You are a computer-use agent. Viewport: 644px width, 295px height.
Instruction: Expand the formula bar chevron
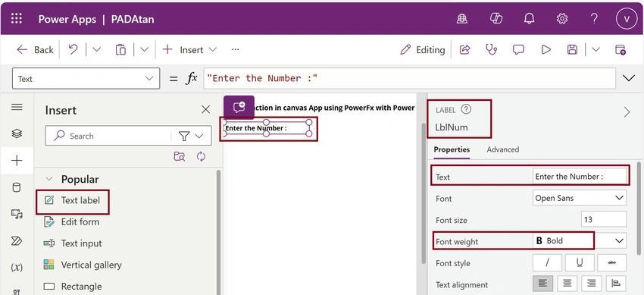point(629,78)
